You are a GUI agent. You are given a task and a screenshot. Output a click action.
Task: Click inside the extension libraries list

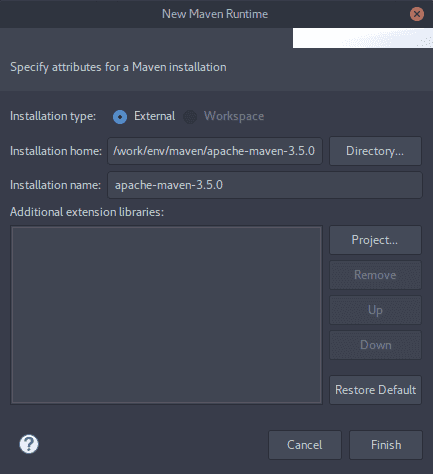point(166,315)
